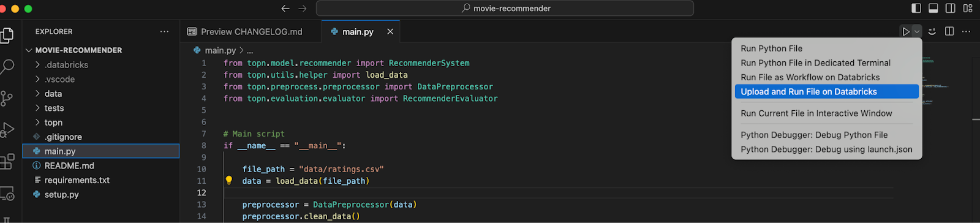This screenshot has width=980, height=223.
Task: Click the "data/ratings.csv" string literal
Action: pos(341,169)
